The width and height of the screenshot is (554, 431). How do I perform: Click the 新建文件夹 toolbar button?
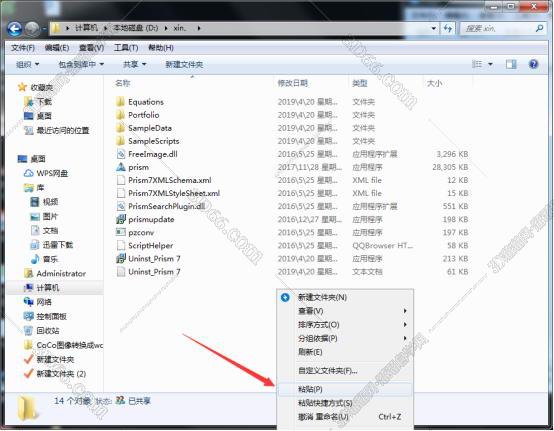tap(184, 64)
